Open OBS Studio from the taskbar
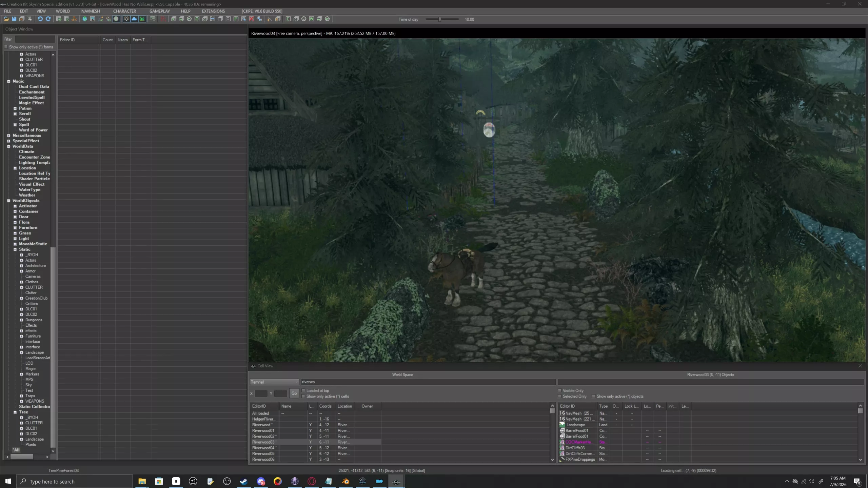Viewport: 868px width, 488px height. point(227,481)
